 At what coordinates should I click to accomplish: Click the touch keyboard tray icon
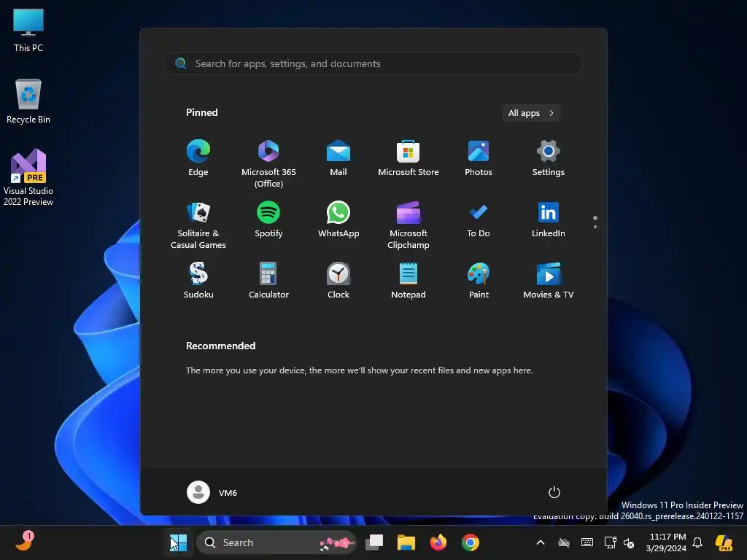coord(587,542)
